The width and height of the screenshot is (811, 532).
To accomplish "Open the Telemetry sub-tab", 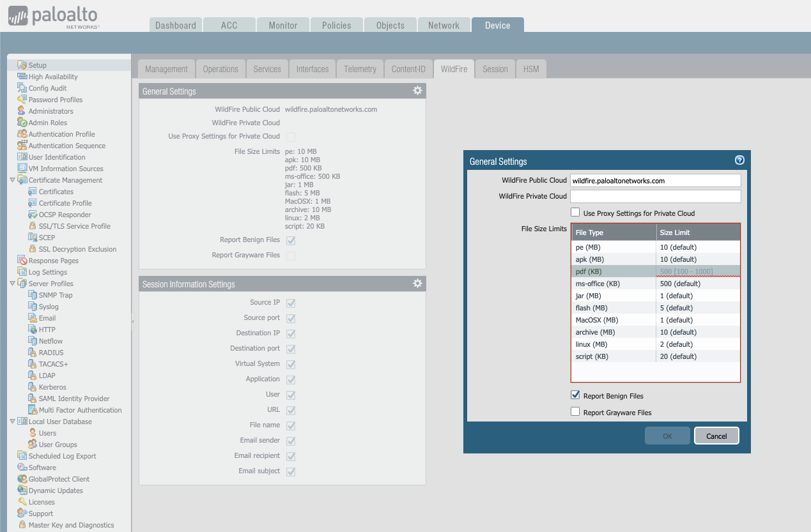I will (x=360, y=69).
